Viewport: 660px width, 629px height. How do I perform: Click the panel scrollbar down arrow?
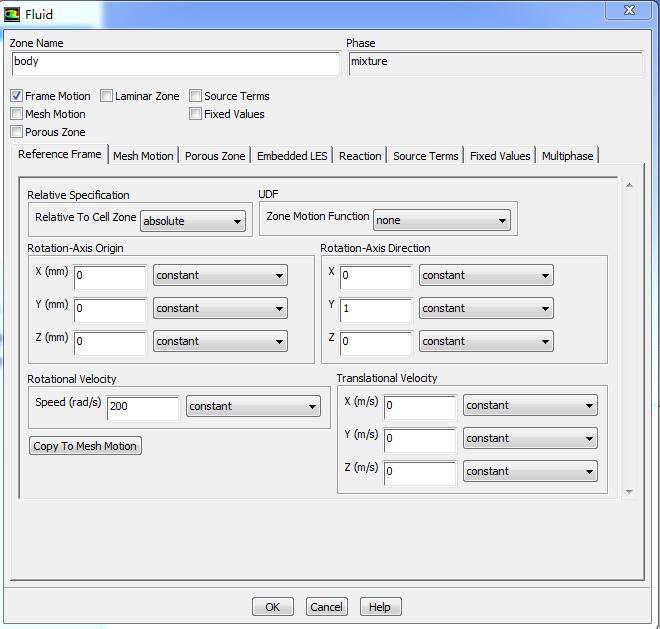[x=629, y=491]
